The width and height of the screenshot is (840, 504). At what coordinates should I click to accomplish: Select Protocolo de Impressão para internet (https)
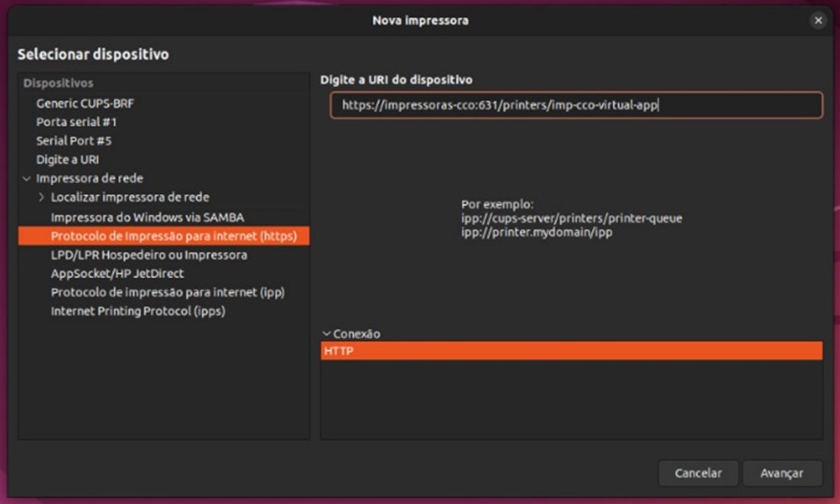(x=174, y=236)
